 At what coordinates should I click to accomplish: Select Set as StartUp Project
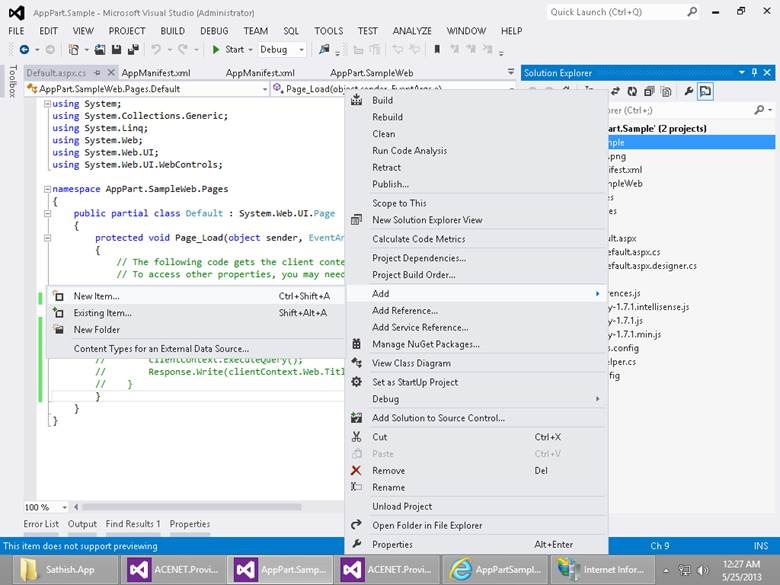click(476, 382)
